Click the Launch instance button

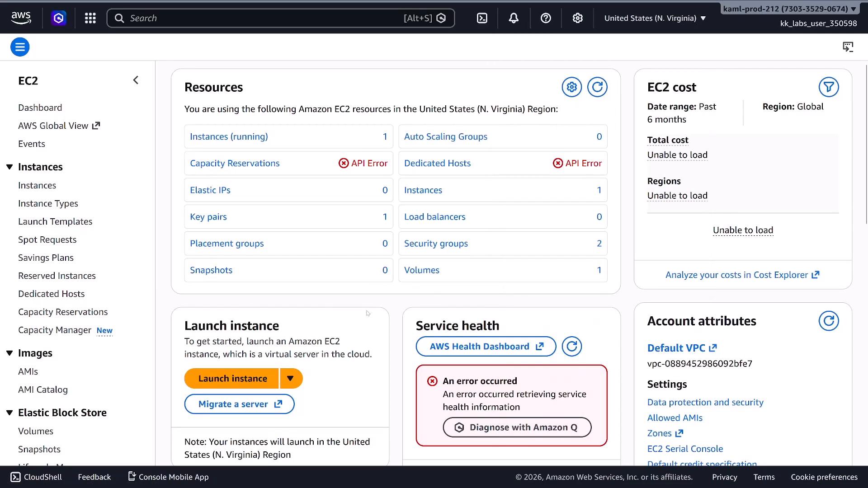pyautogui.click(x=231, y=379)
